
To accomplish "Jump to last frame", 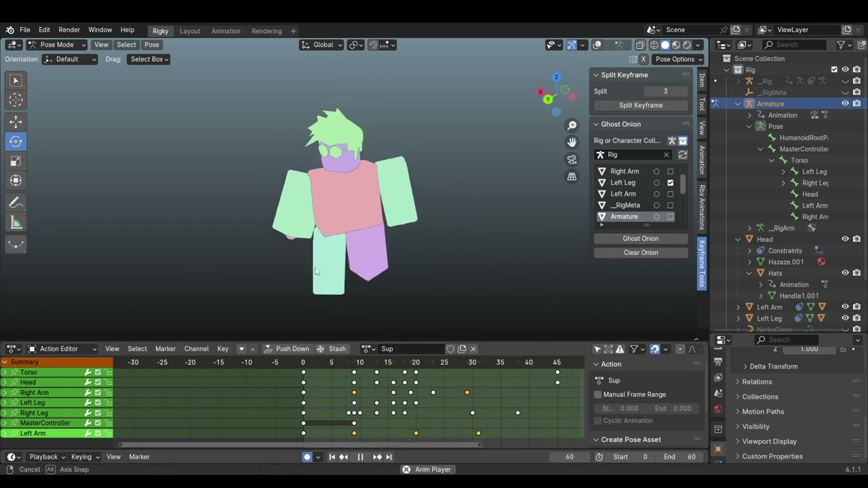I will [x=389, y=457].
